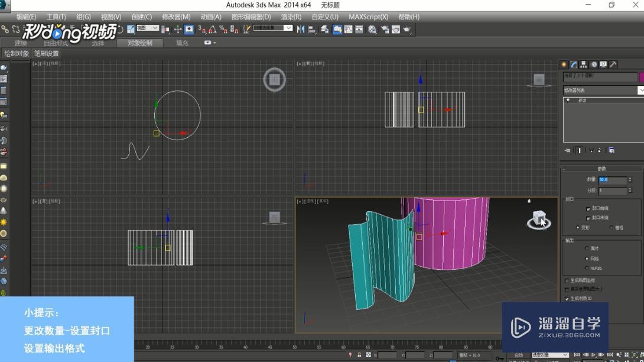The height and width of the screenshot is (362, 644).
Task: Expand the modifier list dropdown
Action: 640,90
